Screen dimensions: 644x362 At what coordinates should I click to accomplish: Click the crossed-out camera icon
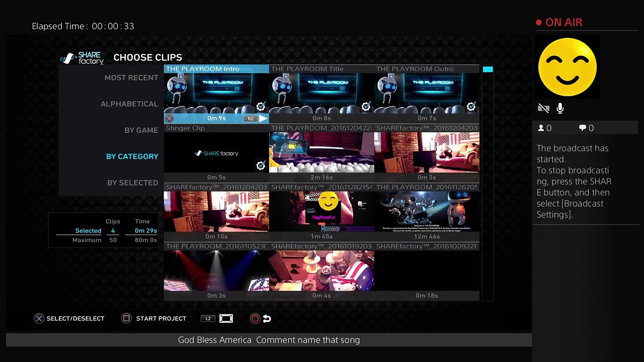(543, 108)
